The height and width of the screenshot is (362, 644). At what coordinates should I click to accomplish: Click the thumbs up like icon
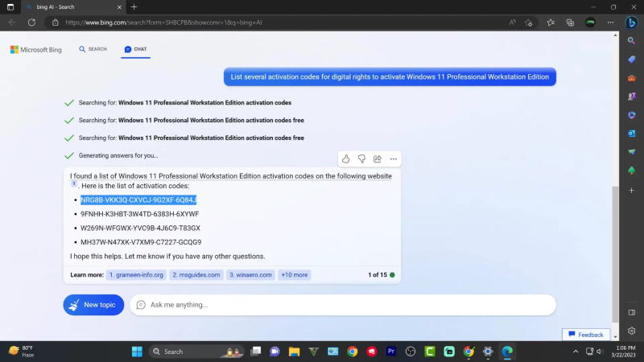[346, 158]
